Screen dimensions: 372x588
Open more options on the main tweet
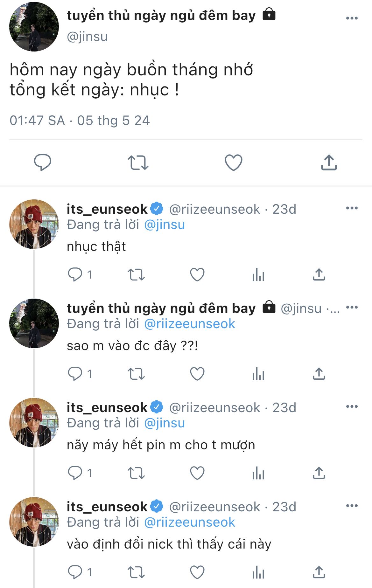[352, 18]
